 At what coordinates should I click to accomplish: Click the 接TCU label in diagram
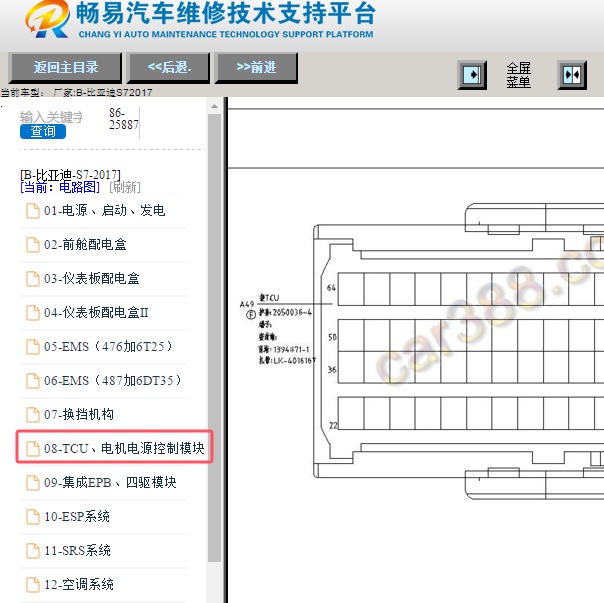269,297
